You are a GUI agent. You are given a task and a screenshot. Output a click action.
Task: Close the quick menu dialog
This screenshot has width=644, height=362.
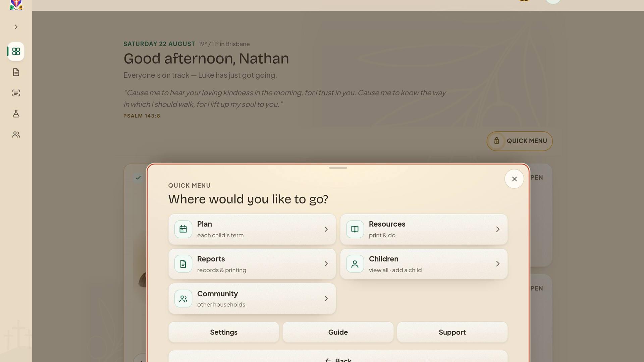tap(514, 179)
